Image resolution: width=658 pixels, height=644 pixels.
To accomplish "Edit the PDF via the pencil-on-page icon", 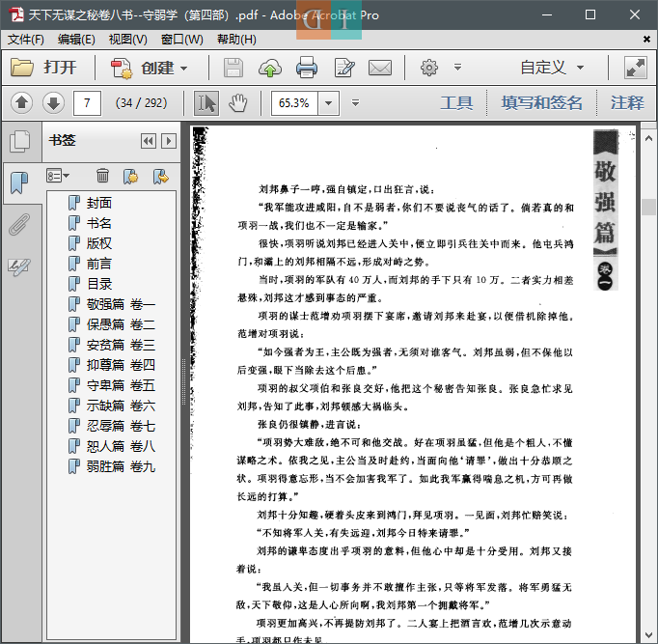I will (344, 68).
